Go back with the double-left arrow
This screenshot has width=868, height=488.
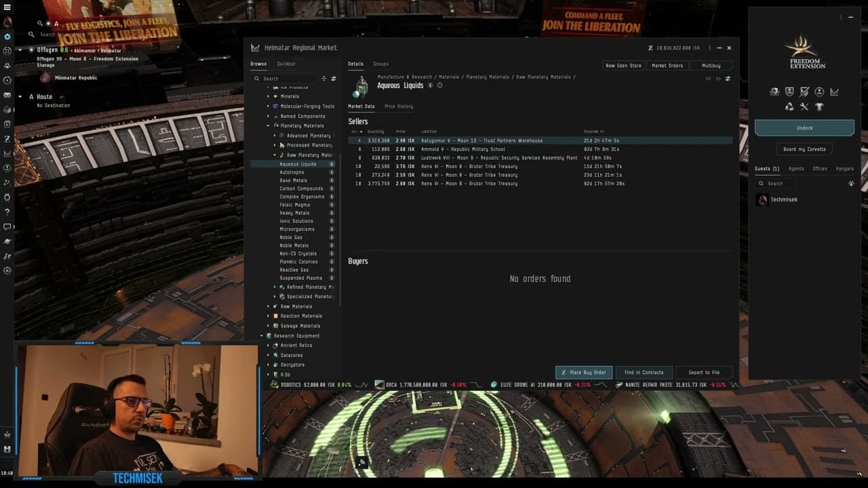[709, 79]
